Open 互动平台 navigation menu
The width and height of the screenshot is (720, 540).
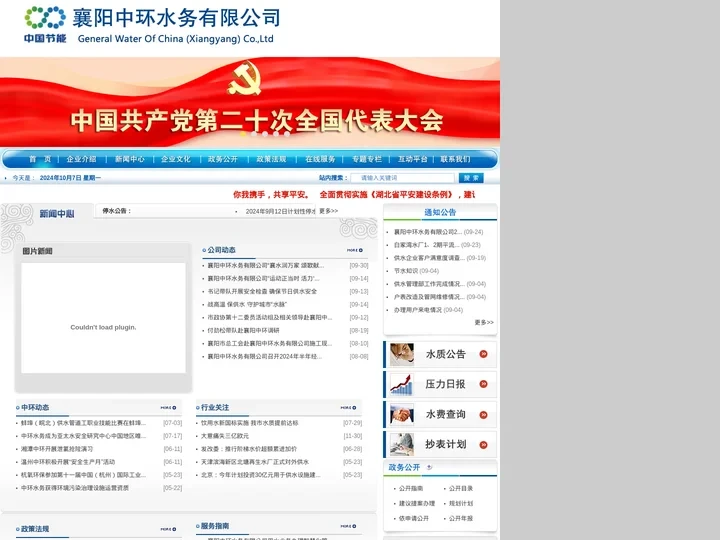(x=412, y=159)
